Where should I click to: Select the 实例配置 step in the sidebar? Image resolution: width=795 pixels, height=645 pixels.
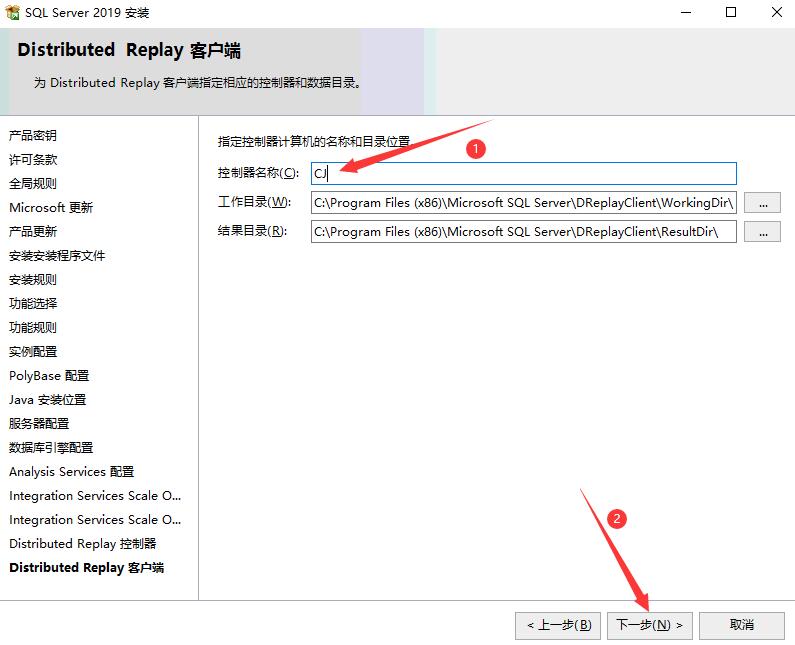click(x=33, y=351)
